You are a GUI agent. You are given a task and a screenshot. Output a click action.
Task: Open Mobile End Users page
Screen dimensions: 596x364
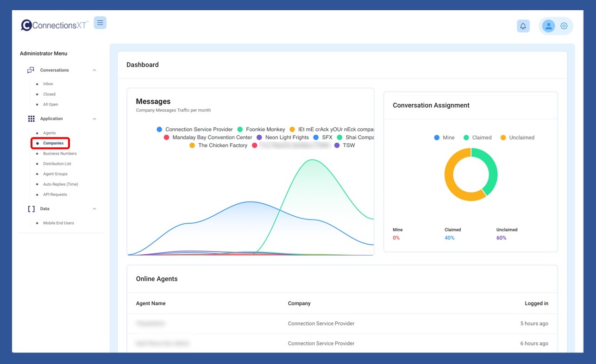(x=58, y=223)
